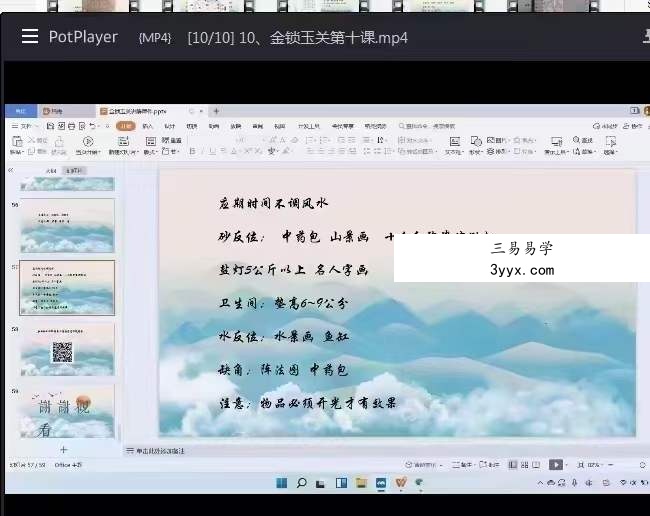Toggle Underline formatting
Screen dimensions: 650x516
[212, 152]
